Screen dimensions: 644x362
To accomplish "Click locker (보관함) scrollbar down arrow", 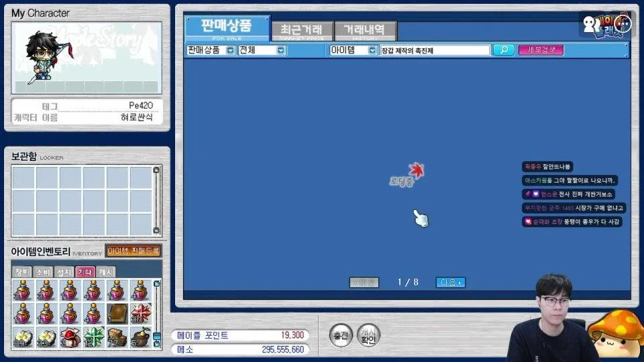I will [156, 230].
